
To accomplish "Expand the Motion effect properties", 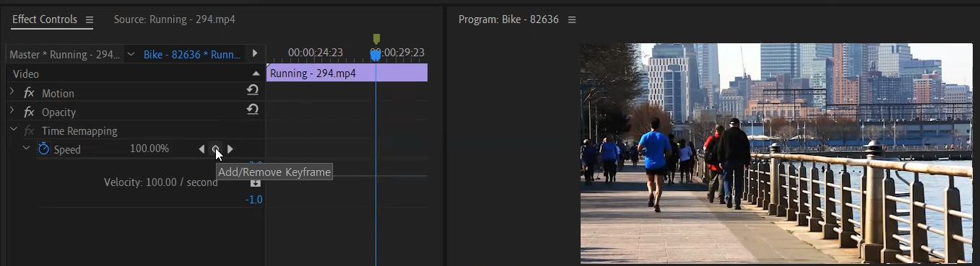I will (x=12, y=92).
